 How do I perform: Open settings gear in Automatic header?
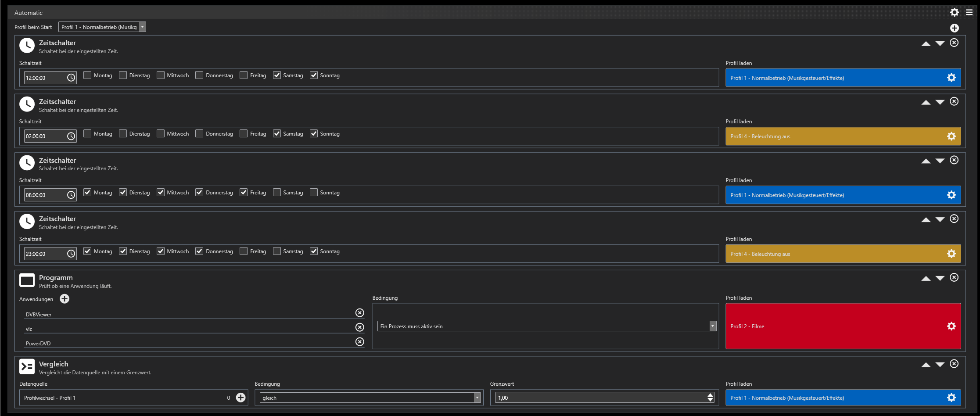(x=955, y=12)
